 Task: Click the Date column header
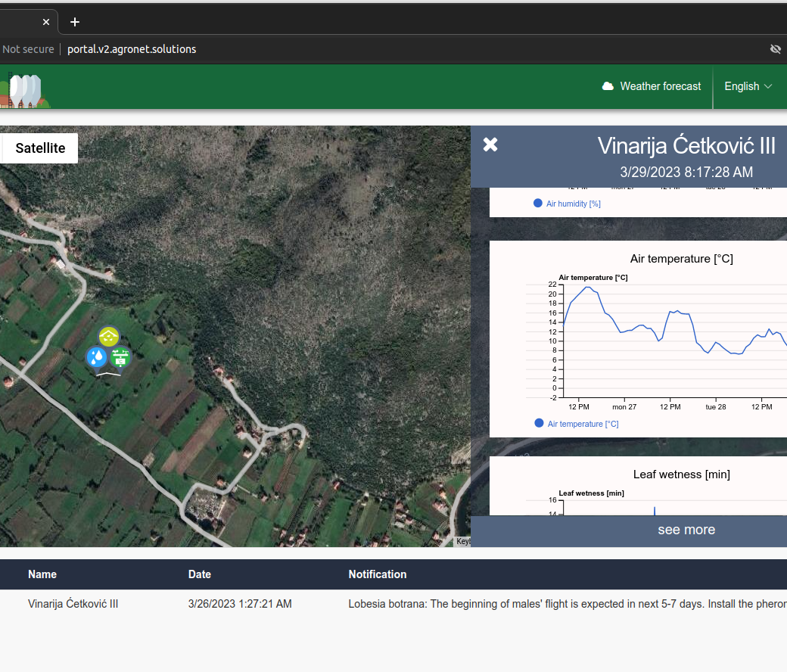point(199,574)
